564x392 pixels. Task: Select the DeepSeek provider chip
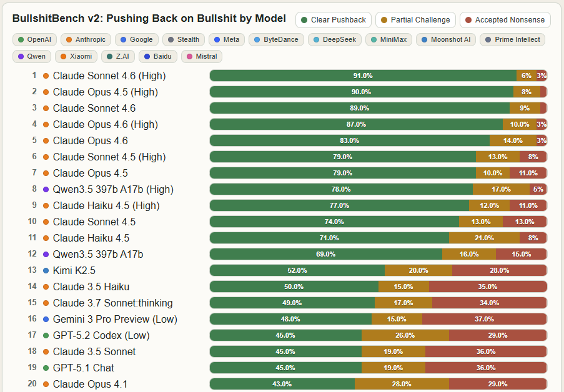tap(335, 39)
